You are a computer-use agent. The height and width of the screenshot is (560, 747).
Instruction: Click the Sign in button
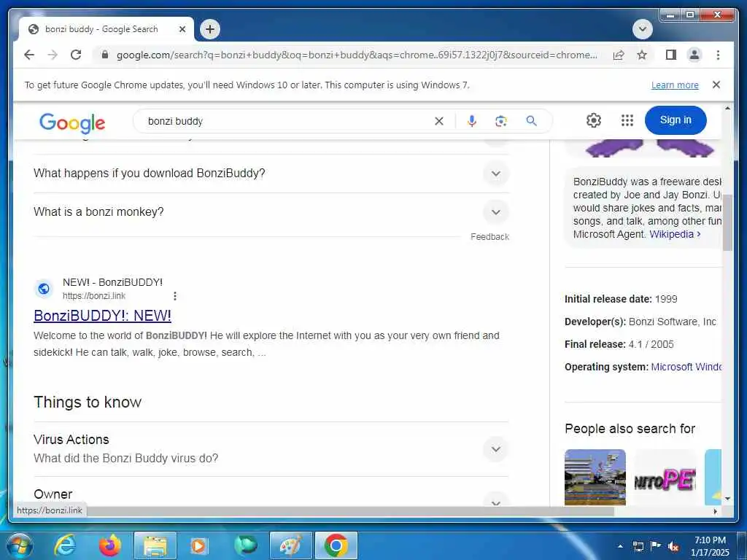coord(676,120)
